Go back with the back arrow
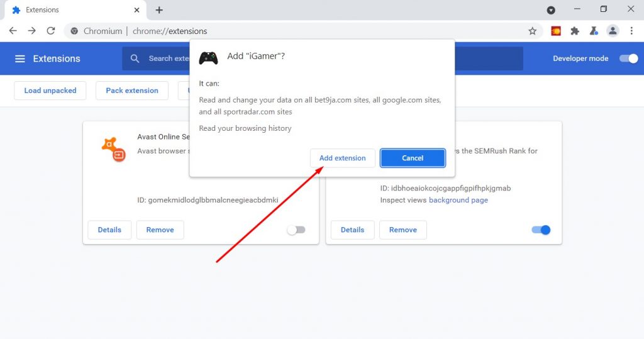The image size is (644, 339). pyautogui.click(x=13, y=31)
